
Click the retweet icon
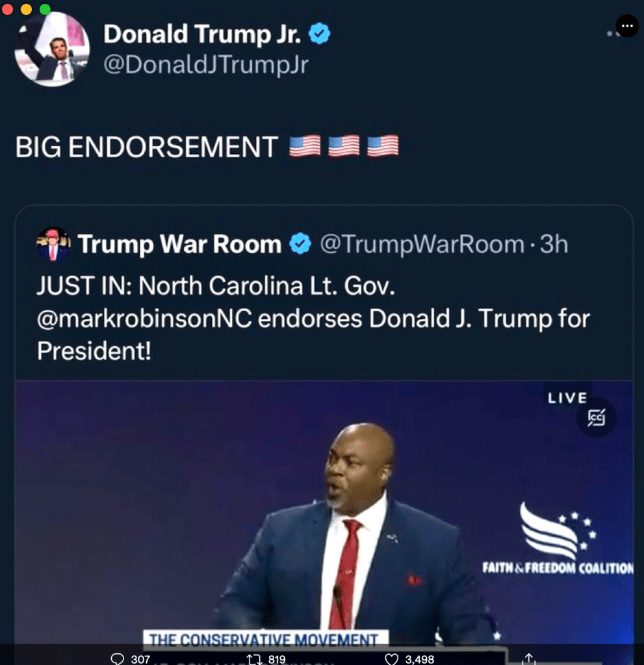254,659
